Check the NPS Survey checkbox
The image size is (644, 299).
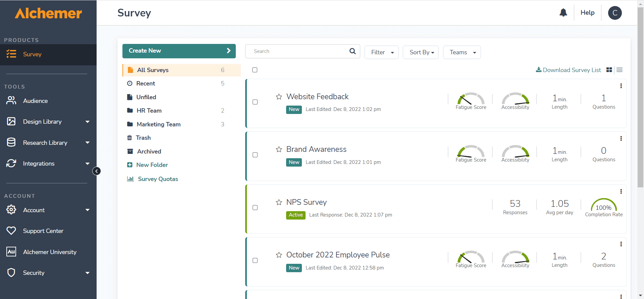click(255, 207)
